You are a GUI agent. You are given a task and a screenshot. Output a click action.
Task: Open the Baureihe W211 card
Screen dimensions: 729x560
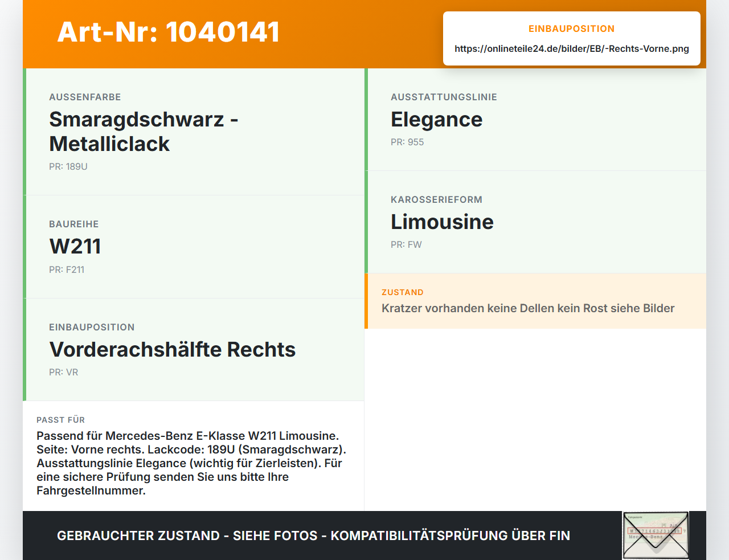pyautogui.click(x=194, y=247)
